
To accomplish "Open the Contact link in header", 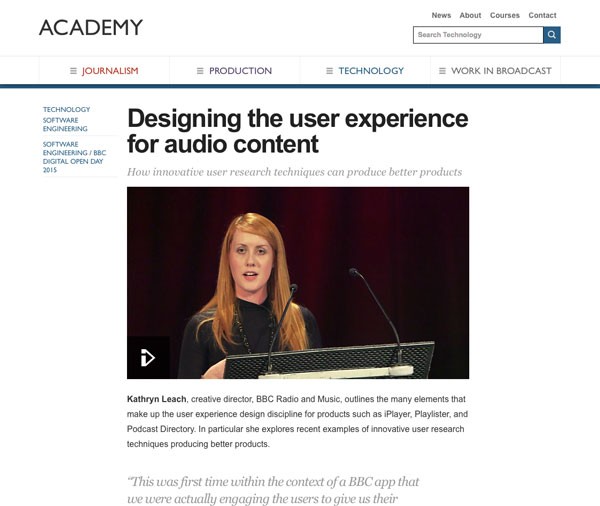I will [542, 15].
